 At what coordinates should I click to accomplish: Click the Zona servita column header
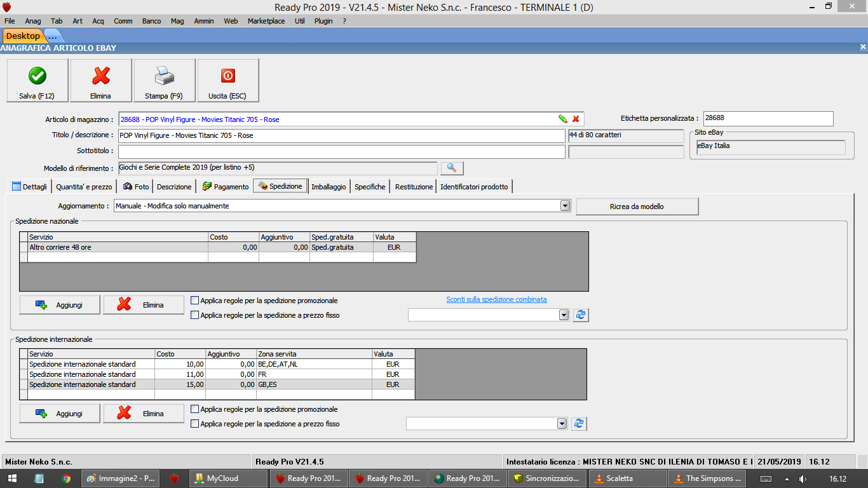(x=314, y=354)
